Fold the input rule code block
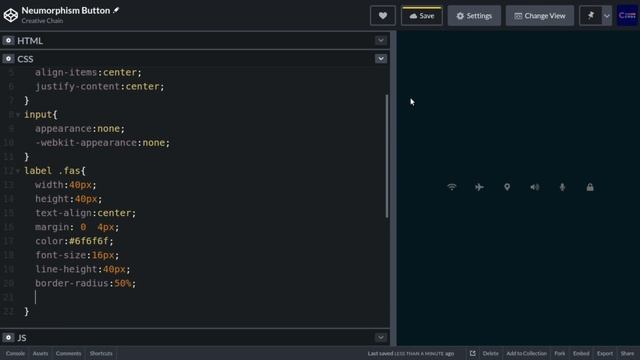This screenshot has width=640, height=360. (18, 115)
